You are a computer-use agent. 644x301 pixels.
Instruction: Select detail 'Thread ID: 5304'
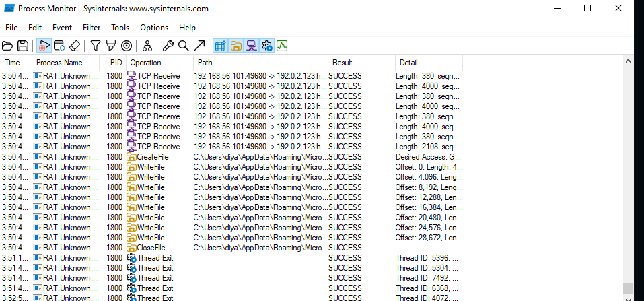[427, 268]
